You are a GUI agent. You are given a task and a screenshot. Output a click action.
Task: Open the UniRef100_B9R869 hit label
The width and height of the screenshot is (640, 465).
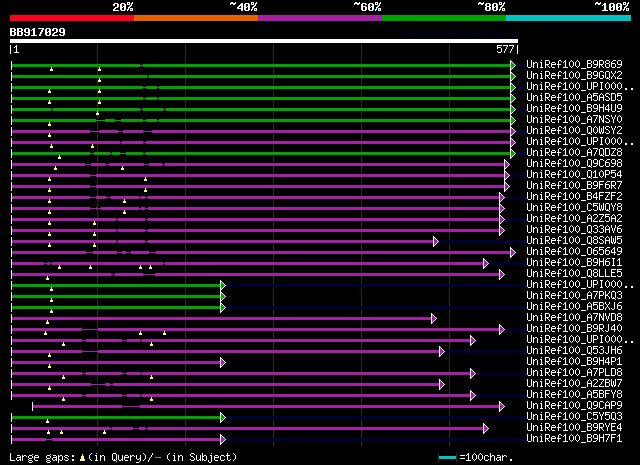click(x=574, y=64)
